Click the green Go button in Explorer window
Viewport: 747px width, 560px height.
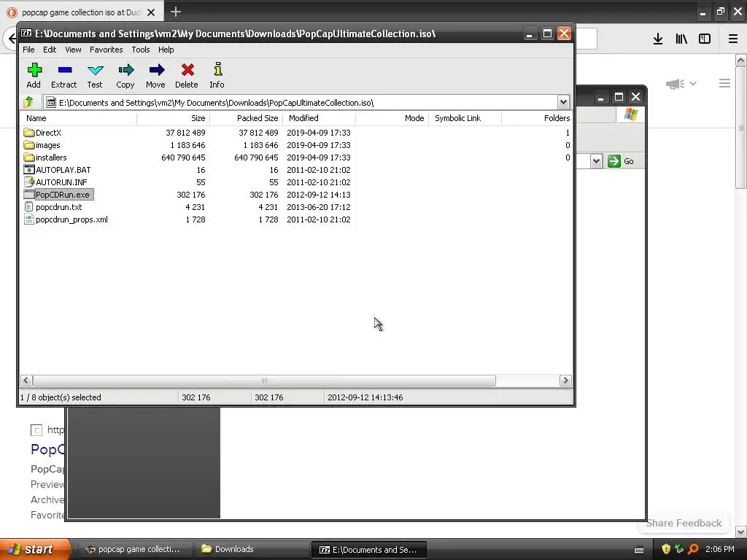[621, 161]
